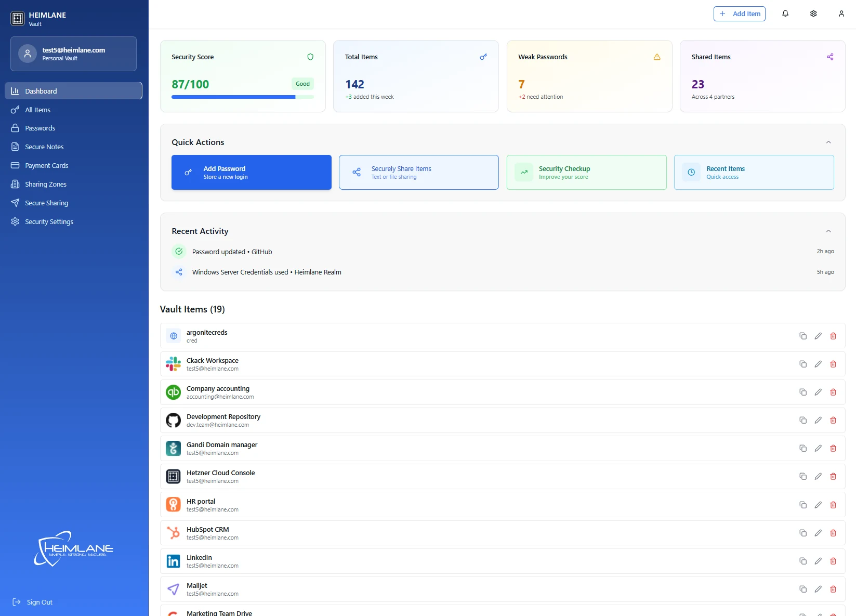
Task: Copy HR portal credentials
Action: tap(803, 505)
